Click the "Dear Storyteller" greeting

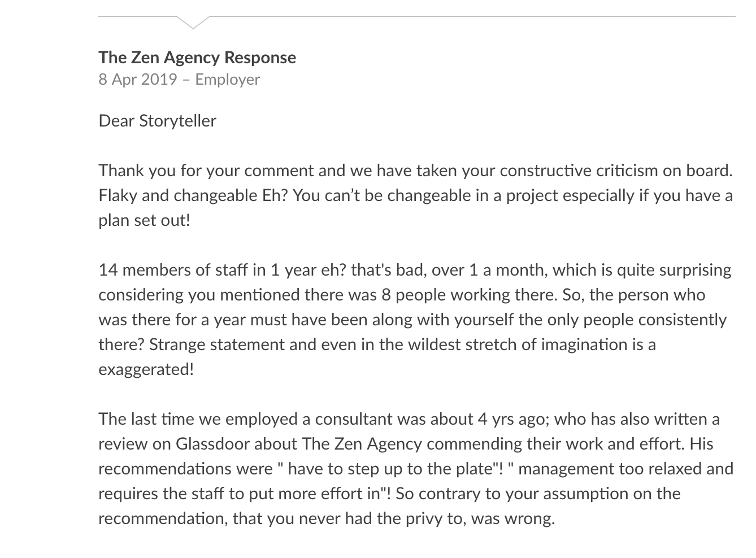pos(157,121)
